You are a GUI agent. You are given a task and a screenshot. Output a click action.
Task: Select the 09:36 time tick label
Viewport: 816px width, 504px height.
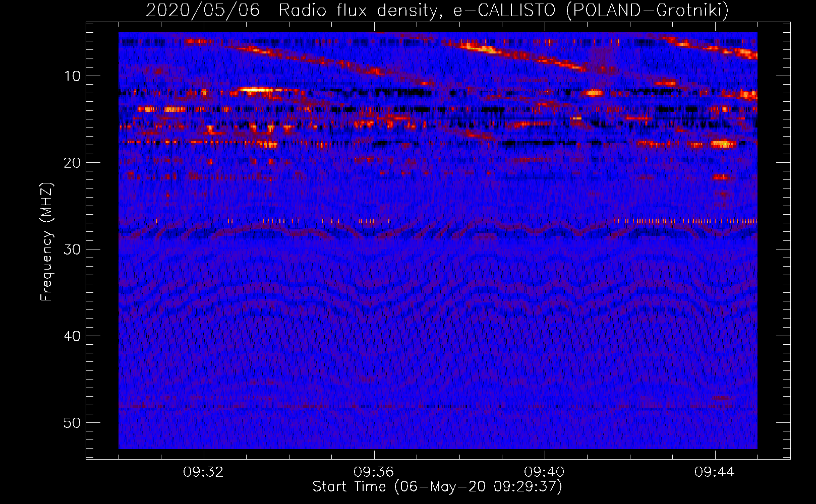click(x=374, y=472)
